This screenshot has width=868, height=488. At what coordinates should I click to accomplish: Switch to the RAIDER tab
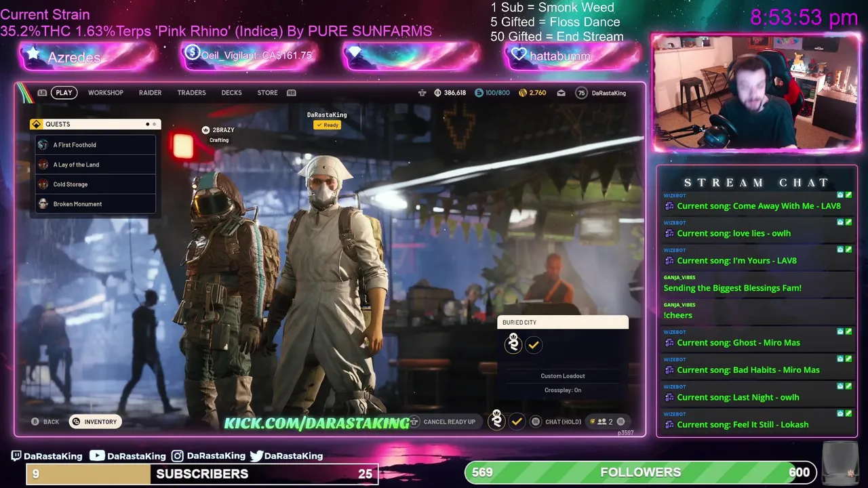coord(150,93)
